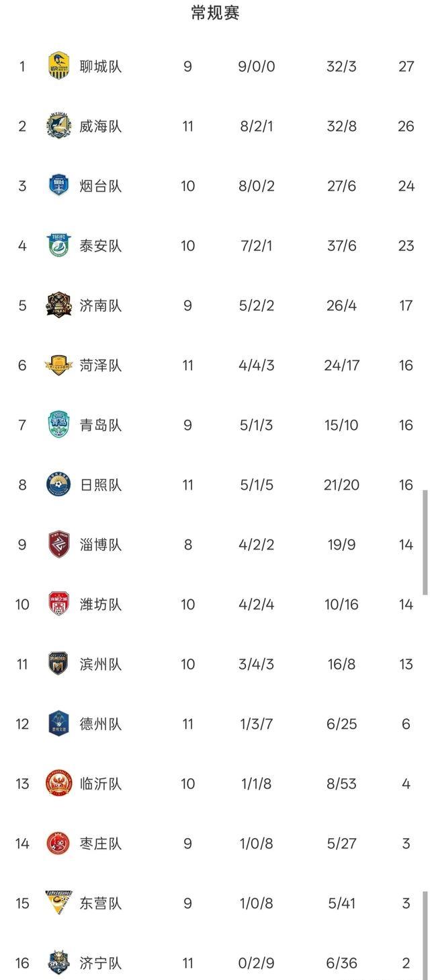
Task: Click the 菏泽队 winged logo
Action: pyautogui.click(x=59, y=365)
